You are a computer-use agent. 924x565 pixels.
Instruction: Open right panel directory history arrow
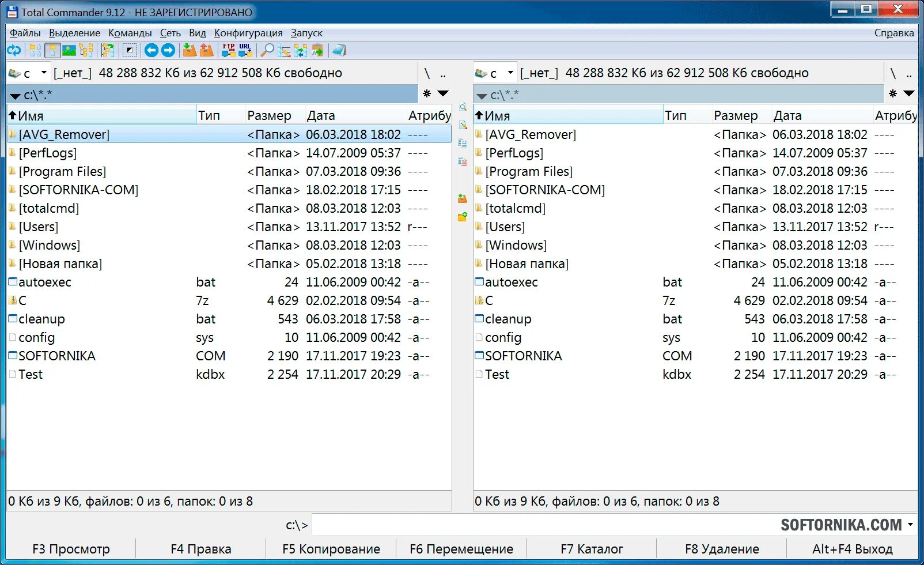click(x=909, y=93)
